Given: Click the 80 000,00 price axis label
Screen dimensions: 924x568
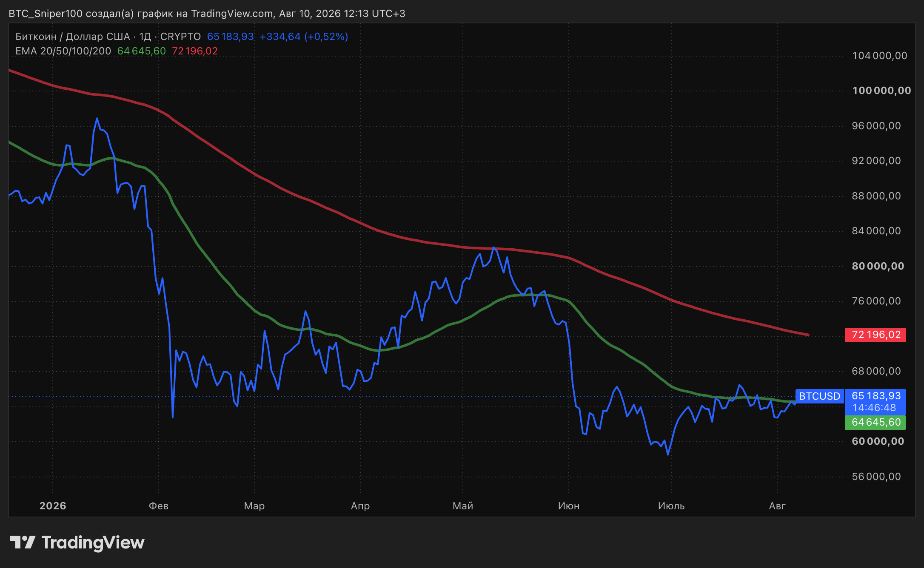Looking at the screenshot, I should pos(878,266).
